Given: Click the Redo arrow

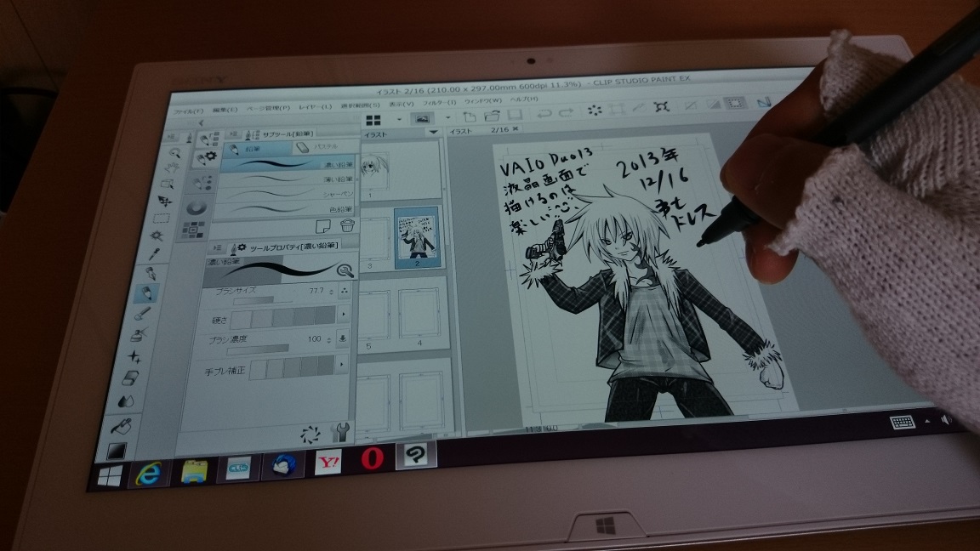Looking at the screenshot, I should 567,112.
